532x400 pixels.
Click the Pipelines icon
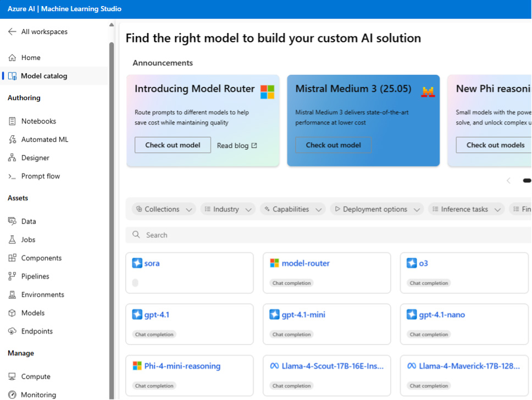pyautogui.click(x=12, y=276)
